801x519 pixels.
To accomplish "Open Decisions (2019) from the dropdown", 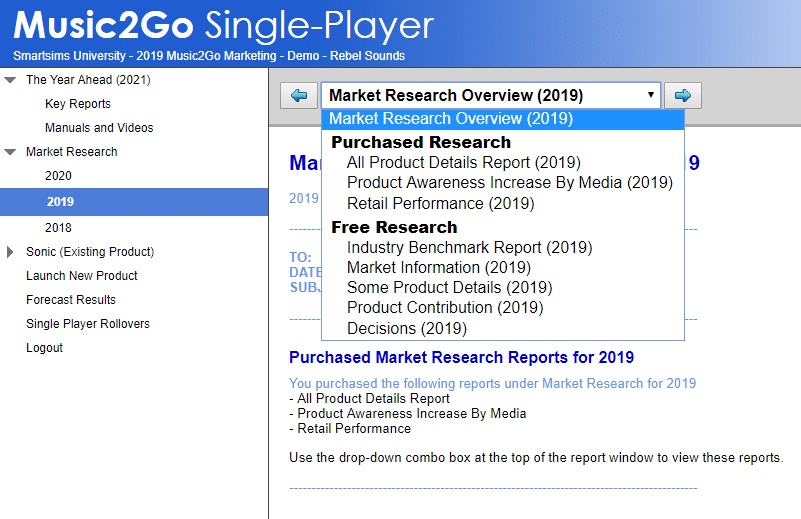I will 406,328.
